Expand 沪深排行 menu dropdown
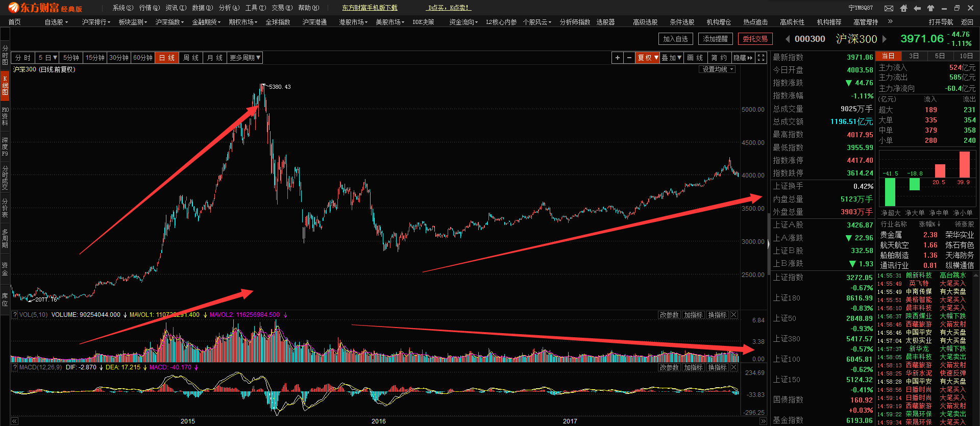Image resolution: width=980 pixels, height=426 pixels. click(96, 22)
